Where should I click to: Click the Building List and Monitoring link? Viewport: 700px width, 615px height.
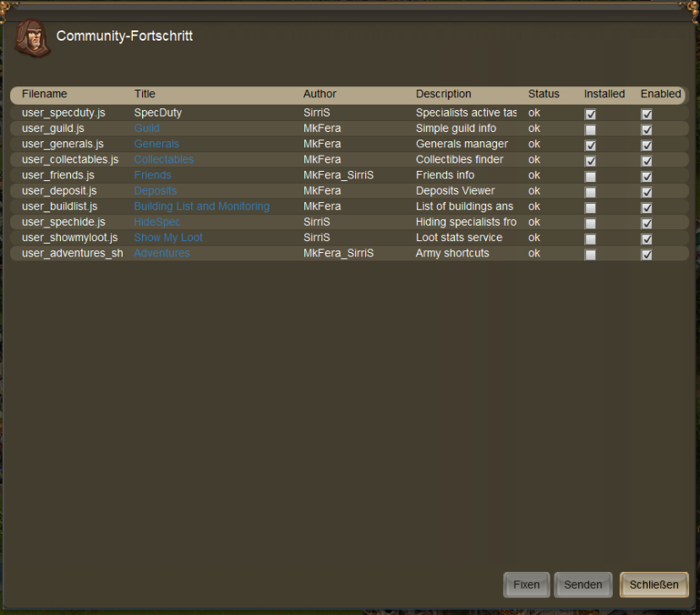(x=201, y=206)
